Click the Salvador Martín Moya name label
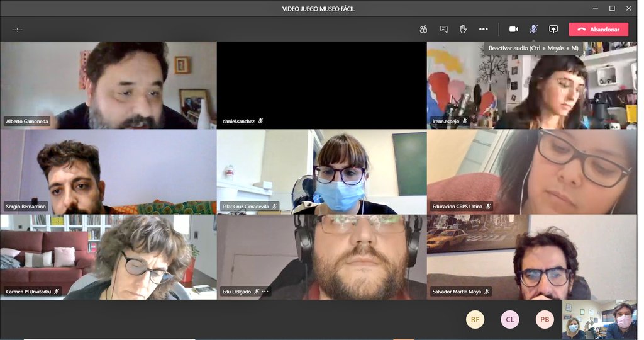The height and width of the screenshot is (340, 644). 457,292
